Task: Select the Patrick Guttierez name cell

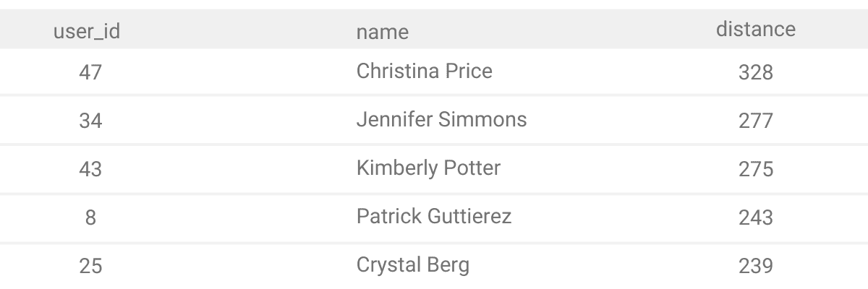Action: (434, 216)
